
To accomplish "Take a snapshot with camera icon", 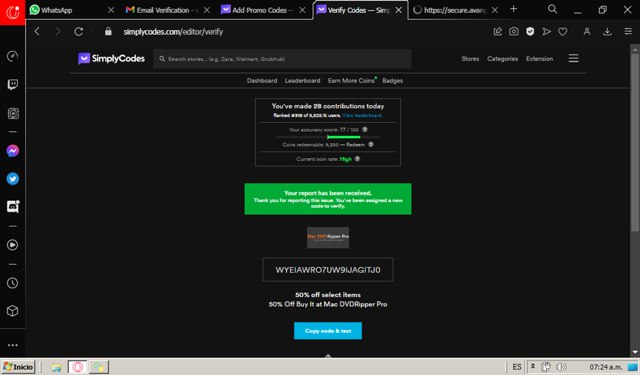I will 514,31.
